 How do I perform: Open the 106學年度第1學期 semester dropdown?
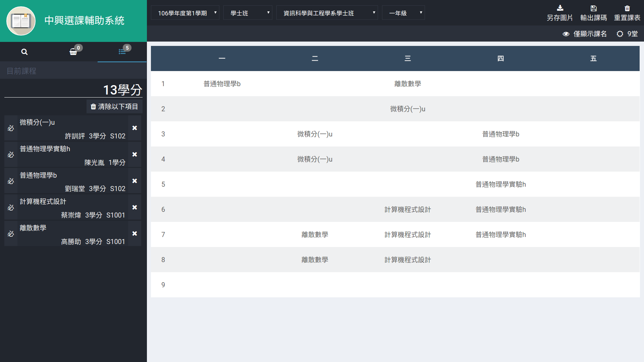point(185,13)
